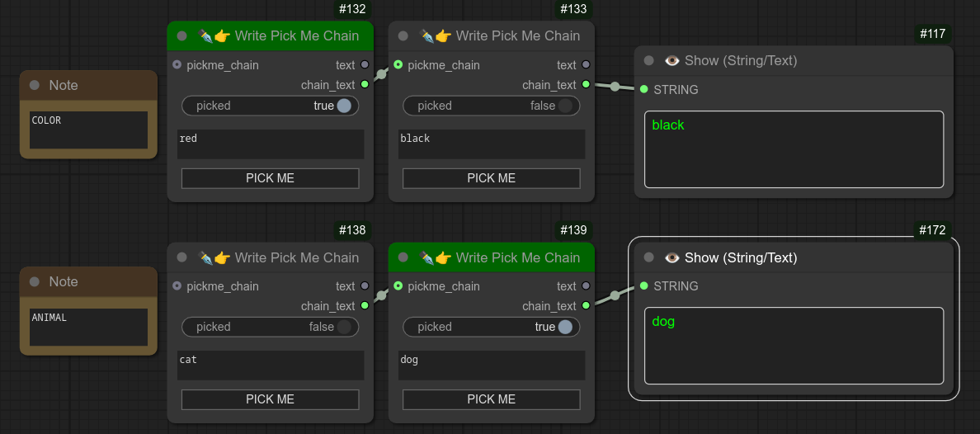980x434 pixels.
Task: Click link midpoint between nodes #133 and #117
Action: [615, 87]
